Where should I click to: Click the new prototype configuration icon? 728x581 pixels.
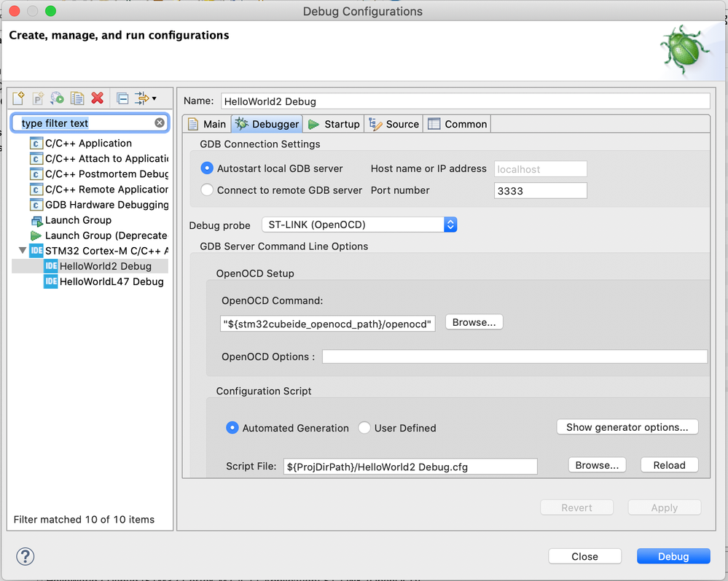[x=38, y=98]
